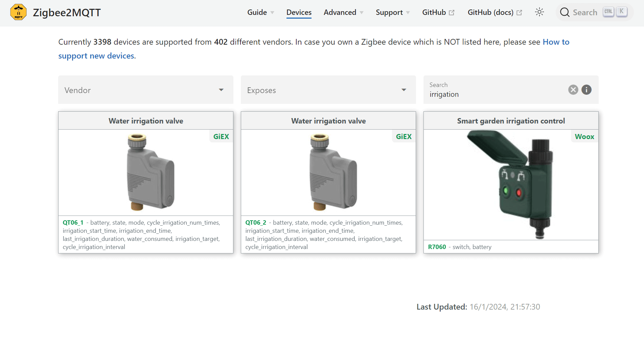Image resolution: width=644 pixels, height=360 pixels.
Task: Open the search info icon
Action: [586, 90]
